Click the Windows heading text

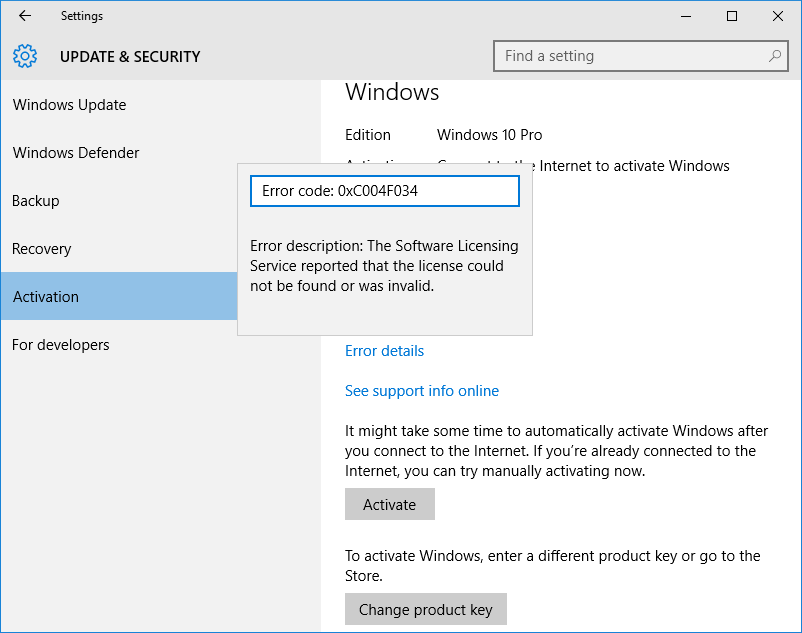[392, 92]
